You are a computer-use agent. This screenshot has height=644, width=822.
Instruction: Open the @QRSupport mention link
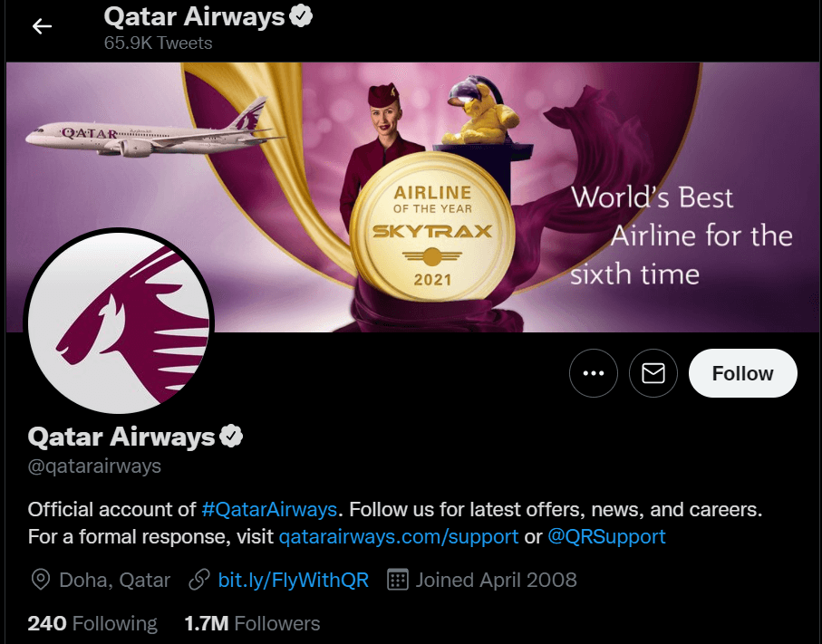606,536
